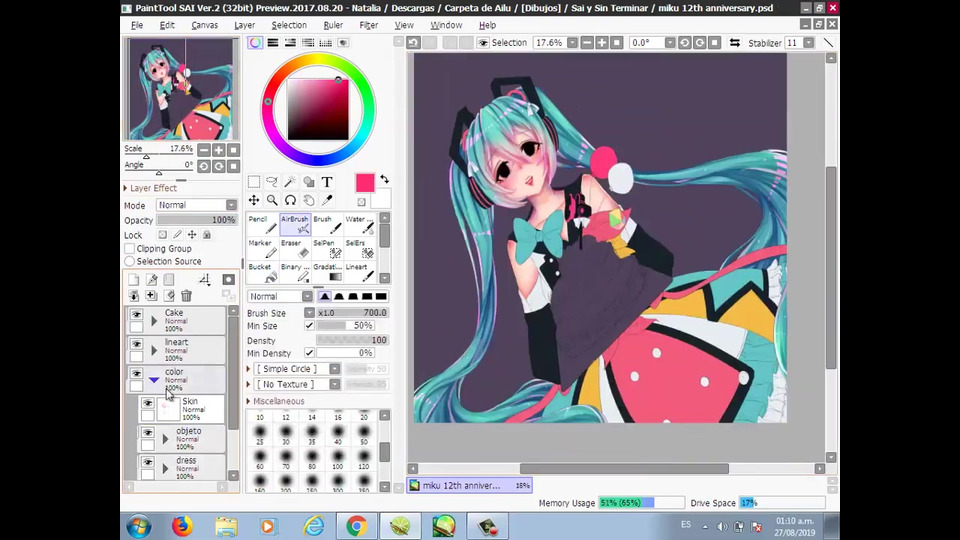Choose the SelErs selection eraser tool
Screen dimensions: 960x540
(x=360, y=249)
